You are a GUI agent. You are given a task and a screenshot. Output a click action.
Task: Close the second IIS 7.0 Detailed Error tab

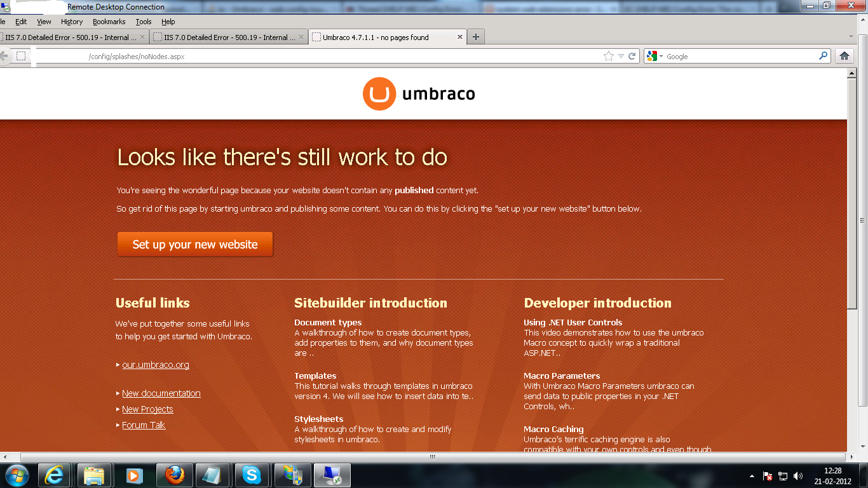click(301, 37)
